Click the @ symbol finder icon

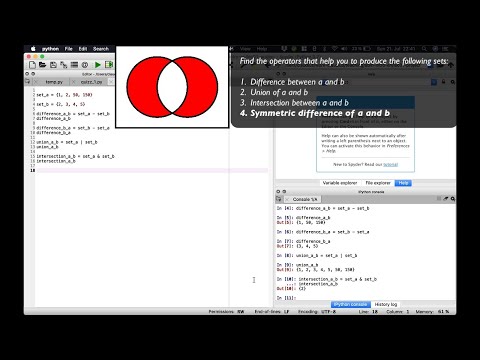tap(85, 65)
